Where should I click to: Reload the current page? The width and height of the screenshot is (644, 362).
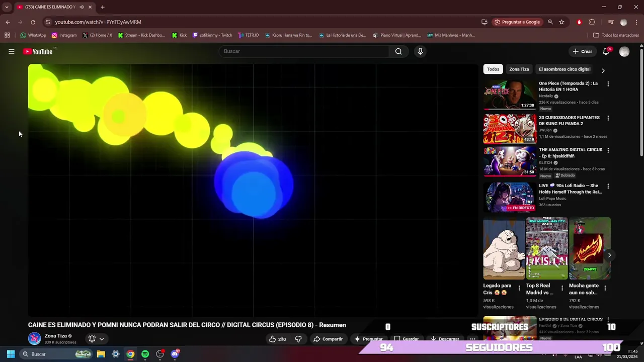(33, 22)
